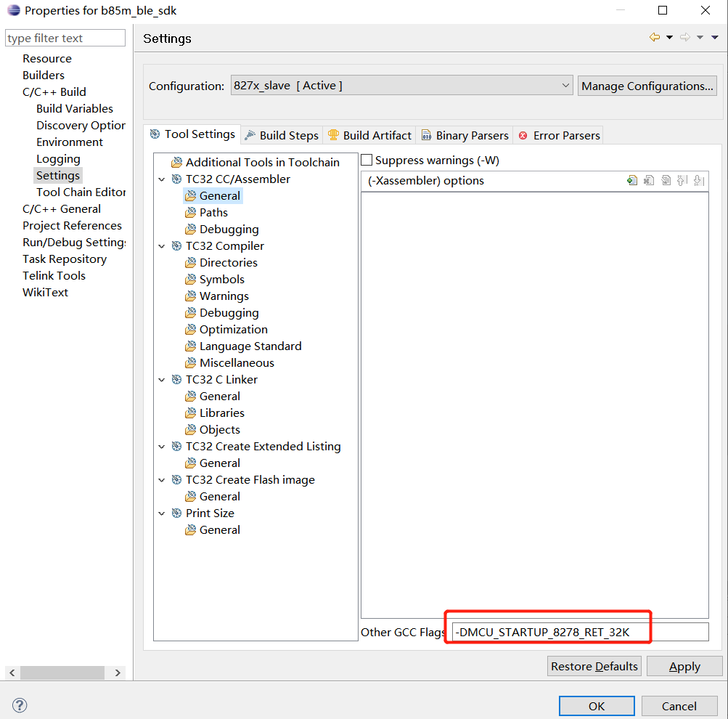The height and width of the screenshot is (719, 728).
Task: Open the Error Parsers tab
Action: (565, 134)
